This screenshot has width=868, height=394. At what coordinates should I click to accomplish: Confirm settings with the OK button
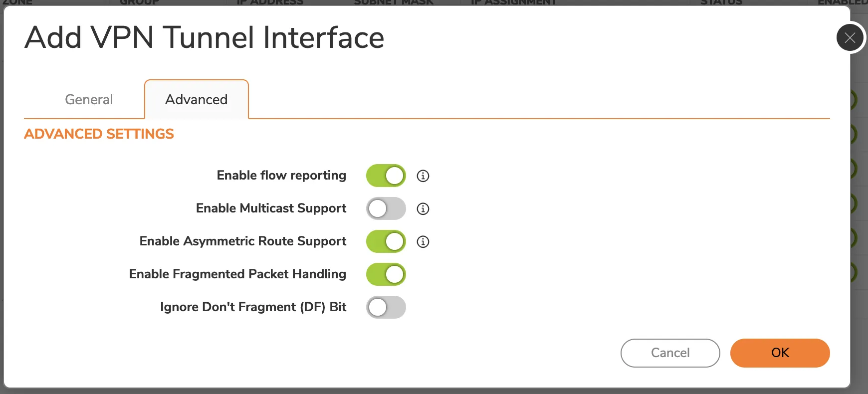pyautogui.click(x=780, y=353)
